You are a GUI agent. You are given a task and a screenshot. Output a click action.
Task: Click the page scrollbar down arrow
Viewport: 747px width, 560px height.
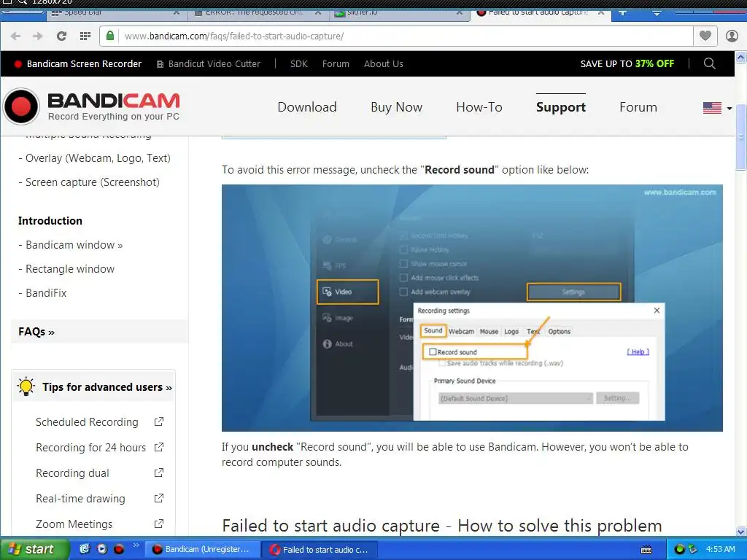[741, 531]
